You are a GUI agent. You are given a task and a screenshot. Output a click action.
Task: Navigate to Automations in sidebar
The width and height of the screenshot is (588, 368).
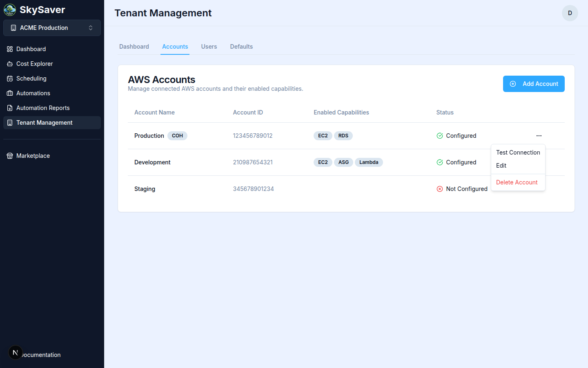point(52,93)
